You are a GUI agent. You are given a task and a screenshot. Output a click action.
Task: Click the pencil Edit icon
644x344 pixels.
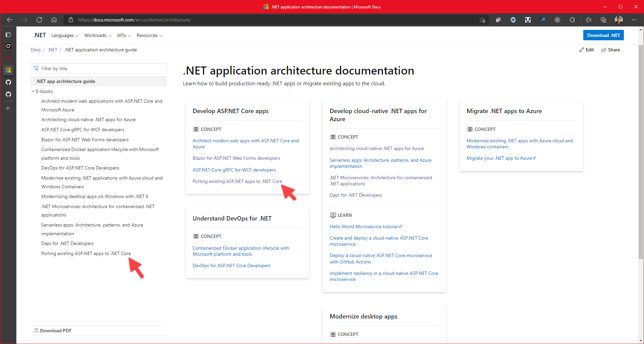(x=582, y=50)
